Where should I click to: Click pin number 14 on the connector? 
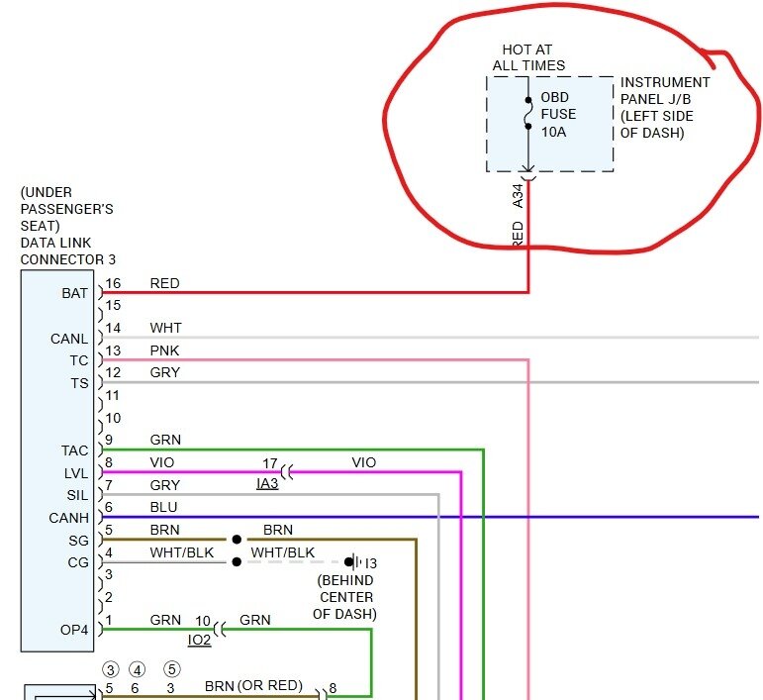pos(113,328)
